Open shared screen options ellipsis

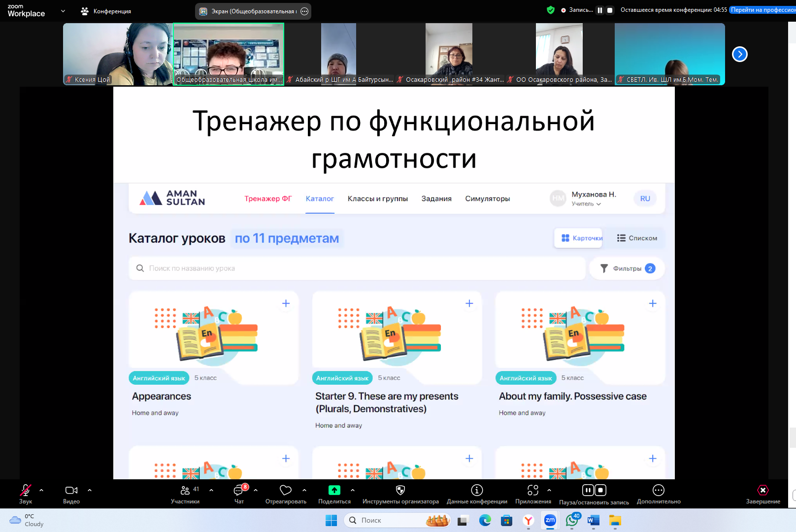(304, 11)
